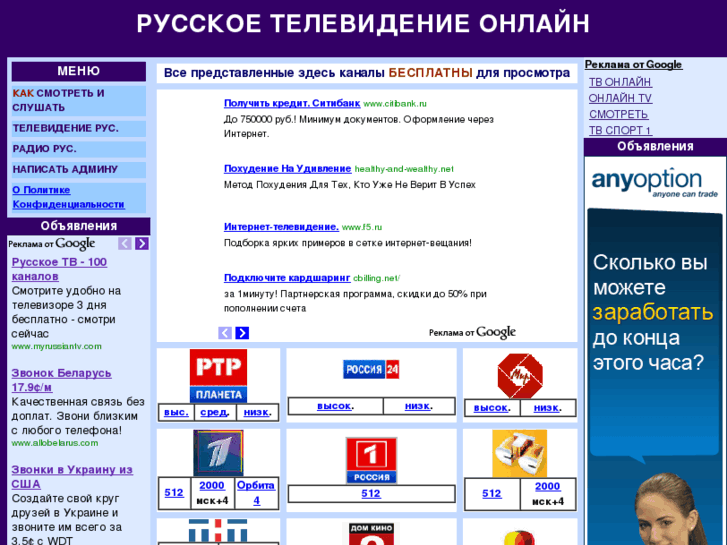The height and width of the screenshot is (545, 727).
Task: Open РАДИО РУС. menu item
Action: pyautogui.click(x=78, y=149)
